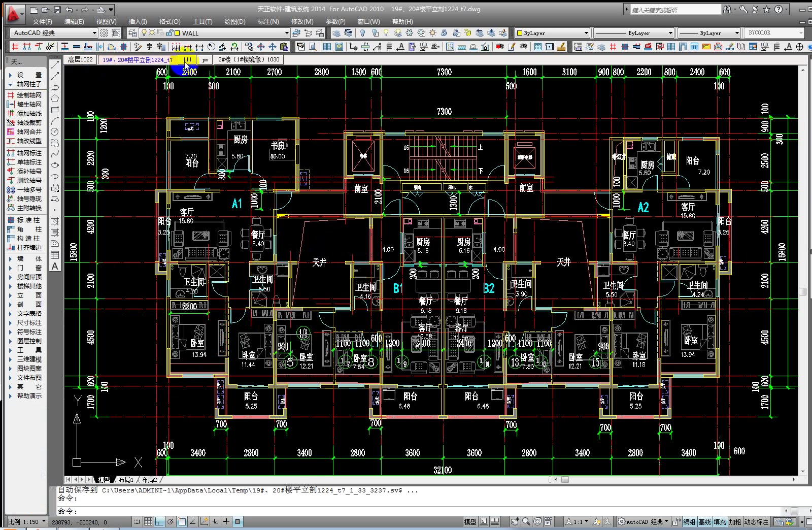Click the annotation scale 1:1 icon
This screenshot has height=530, width=812.
(x=577, y=521)
